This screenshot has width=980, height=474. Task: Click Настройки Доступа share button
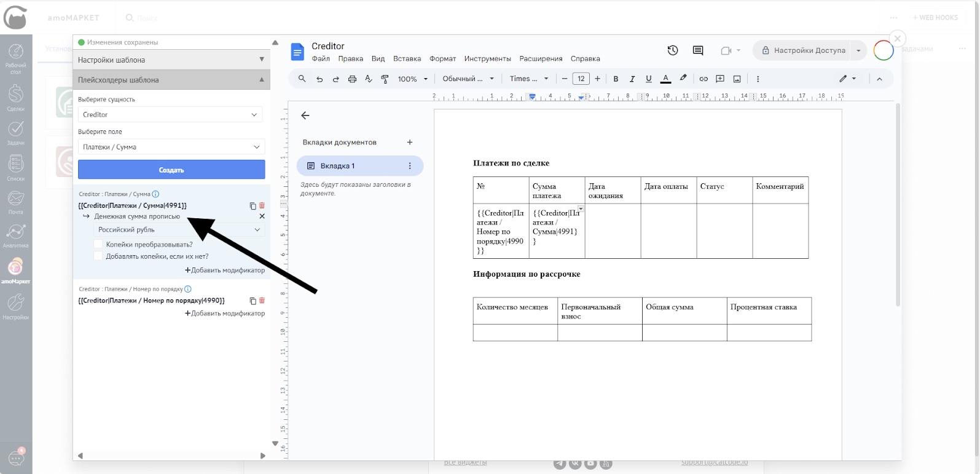pyautogui.click(x=802, y=50)
